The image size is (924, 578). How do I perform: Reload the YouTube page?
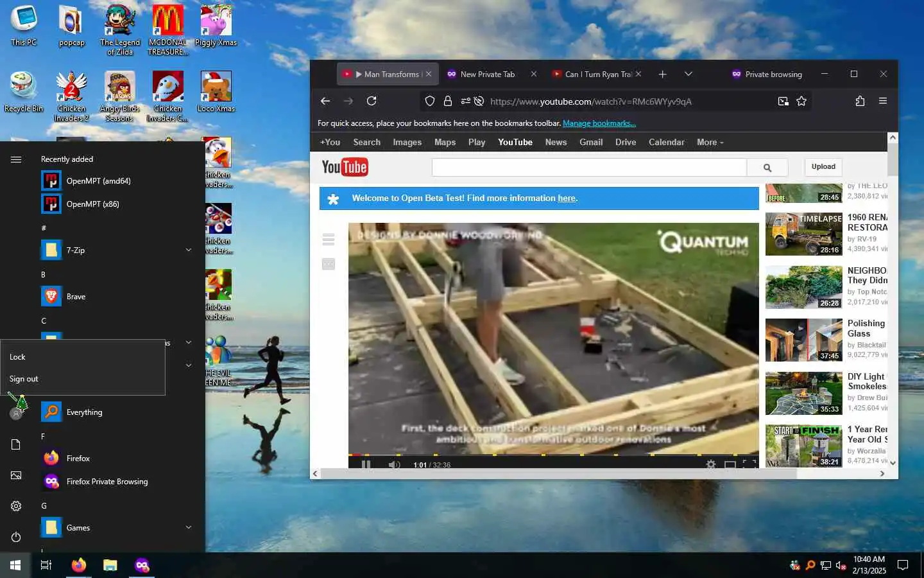pyautogui.click(x=372, y=101)
